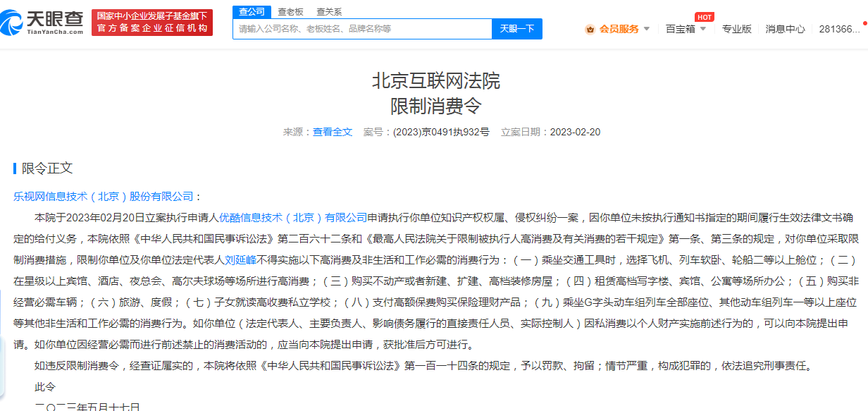Click the 天眼一下 search button

click(x=517, y=29)
